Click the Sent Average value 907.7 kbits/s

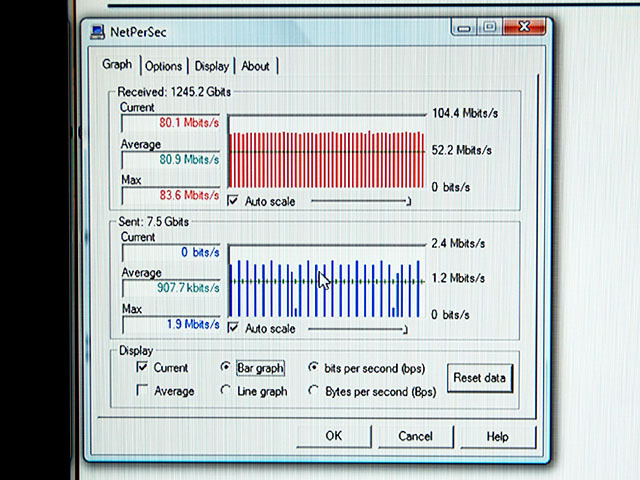click(171, 288)
